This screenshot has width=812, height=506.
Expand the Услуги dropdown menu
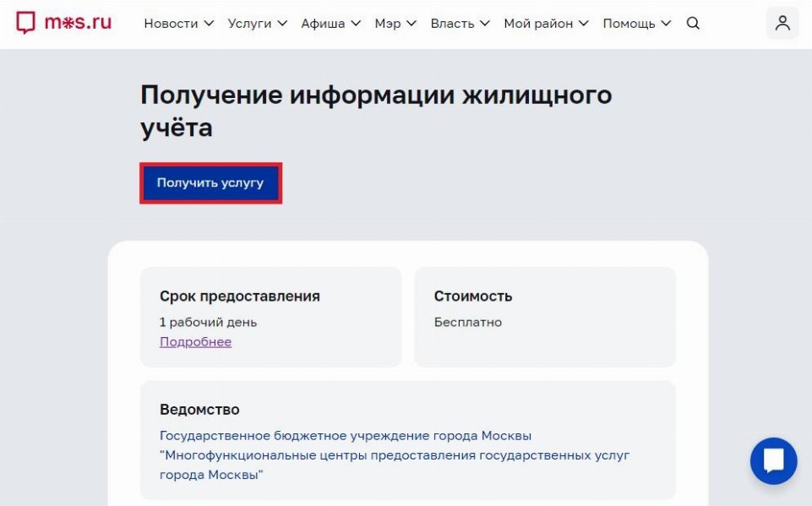coord(257,24)
